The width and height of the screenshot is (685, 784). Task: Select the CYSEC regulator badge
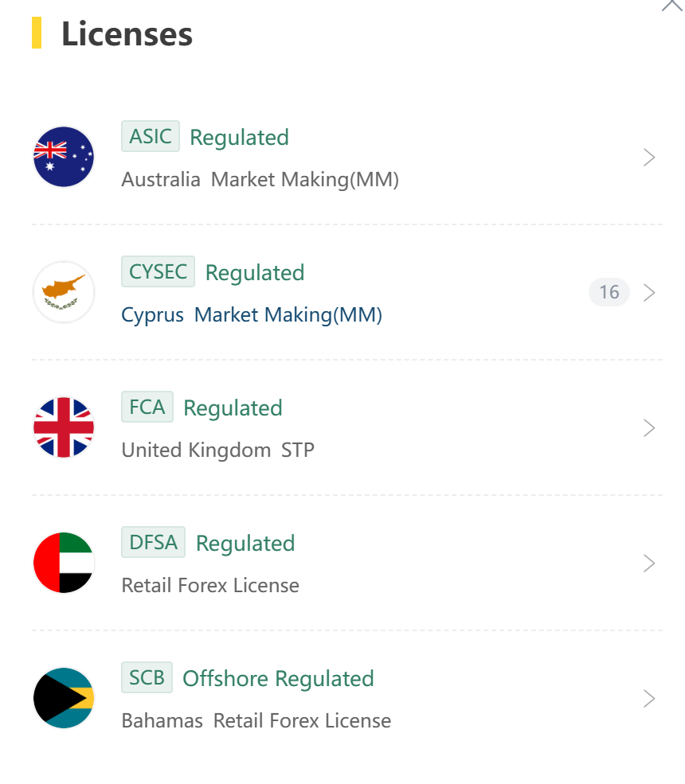pyautogui.click(x=159, y=271)
